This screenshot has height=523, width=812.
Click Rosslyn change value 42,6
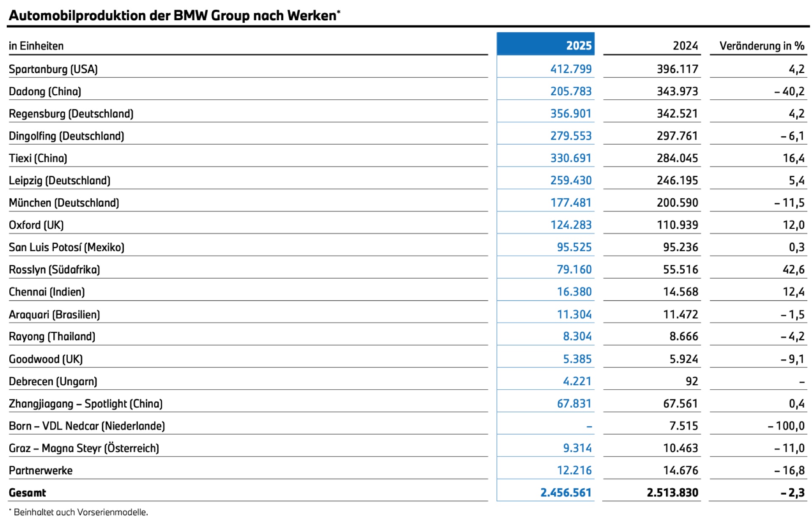(x=793, y=269)
